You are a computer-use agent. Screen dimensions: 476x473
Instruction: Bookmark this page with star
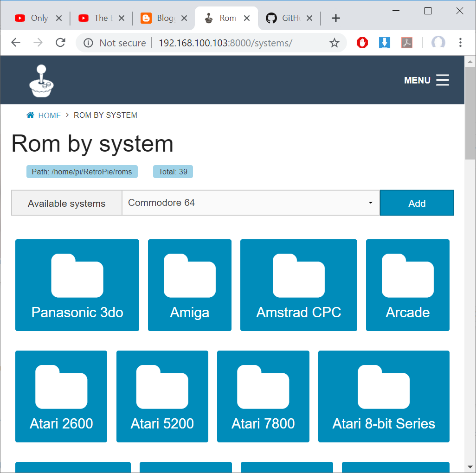(x=334, y=43)
